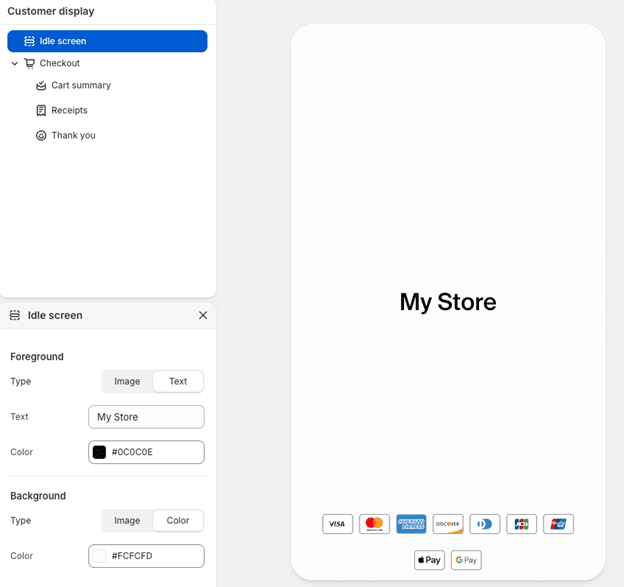624x587 pixels.
Task: Click the Discover card icon in preview
Action: (448, 524)
